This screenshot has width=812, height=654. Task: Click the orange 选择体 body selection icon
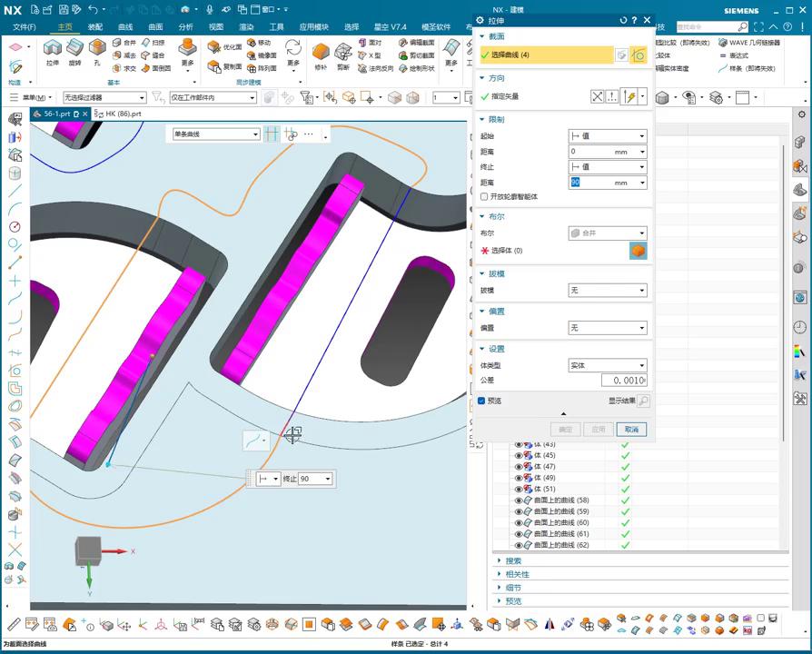click(x=638, y=251)
